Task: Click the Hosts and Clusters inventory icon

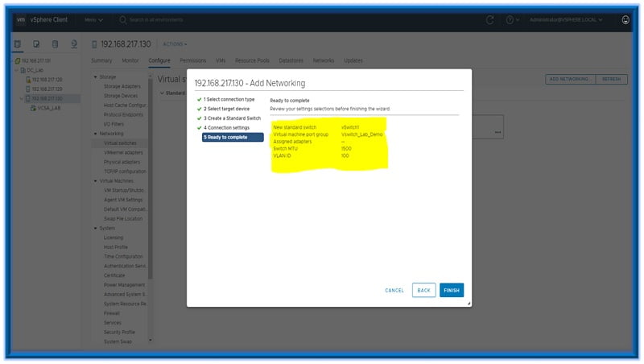Action: pos(19,43)
